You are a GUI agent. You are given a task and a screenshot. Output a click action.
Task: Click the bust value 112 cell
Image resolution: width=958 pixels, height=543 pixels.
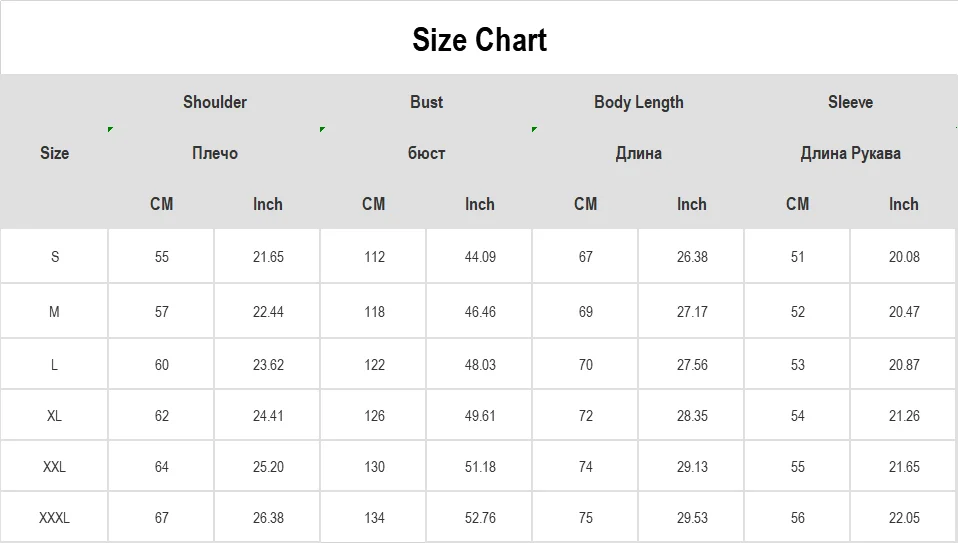click(374, 257)
